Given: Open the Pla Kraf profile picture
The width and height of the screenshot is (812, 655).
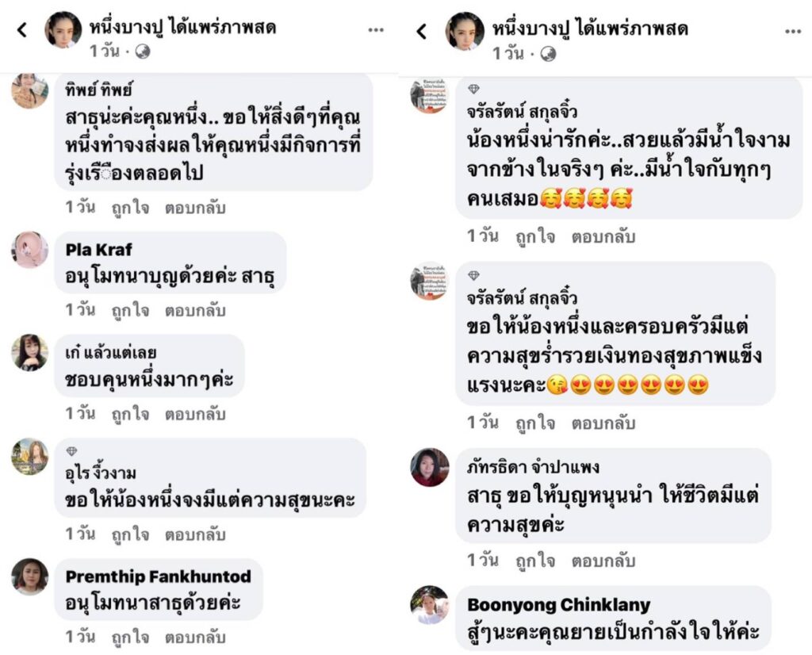Looking at the screenshot, I should pos(30,250).
